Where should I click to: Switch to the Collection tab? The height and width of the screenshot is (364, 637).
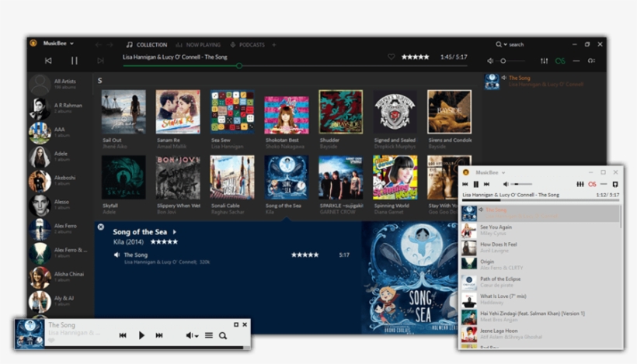pyautogui.click(x=147, y=45)
